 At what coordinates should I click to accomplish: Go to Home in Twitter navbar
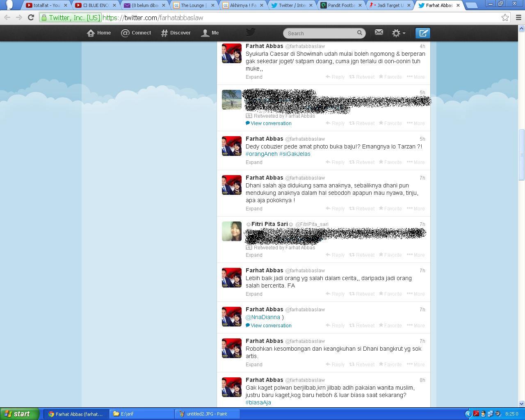(x=99, y=33)
